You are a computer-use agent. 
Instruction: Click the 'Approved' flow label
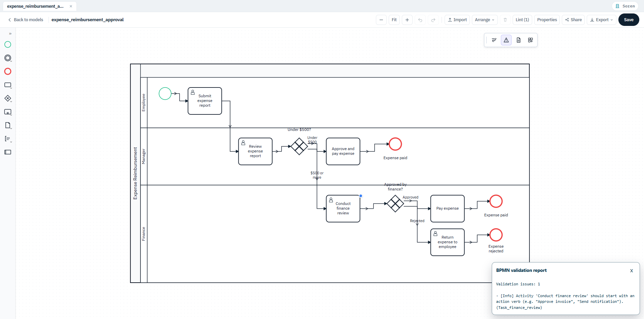pyautogui.click(x=411, y=198)
